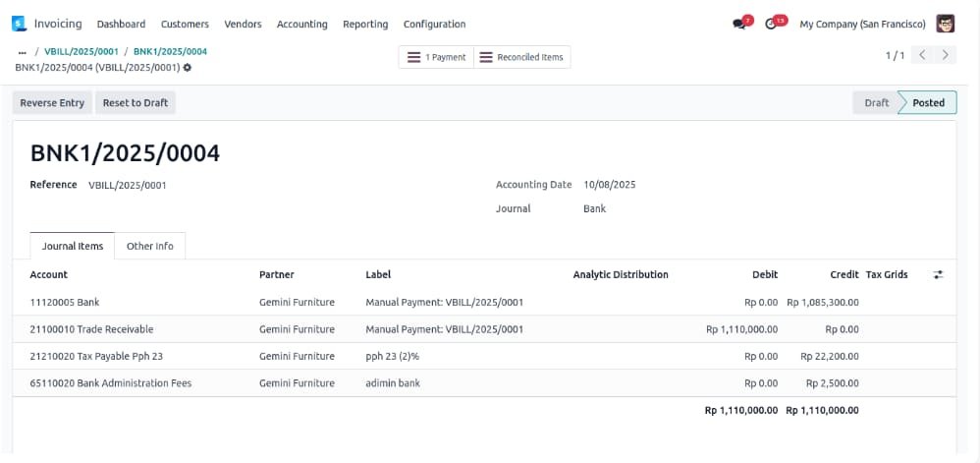This screenshot has height=463, width=980.
Task: Sort by the Credit column header
Action: tap(844, 274)
